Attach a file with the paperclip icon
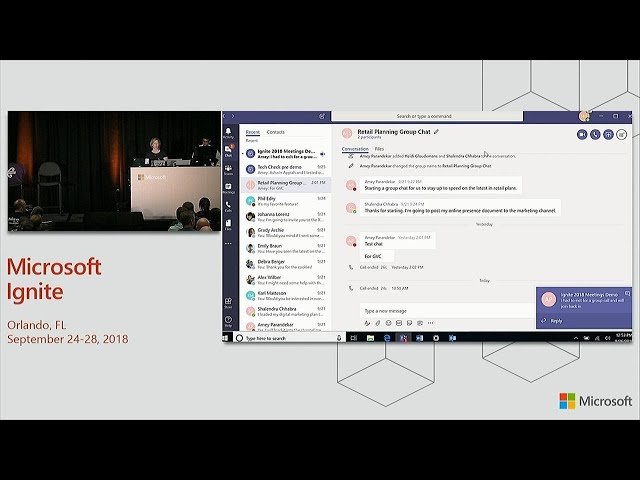640x480 pixels. (x=378, y=323)
